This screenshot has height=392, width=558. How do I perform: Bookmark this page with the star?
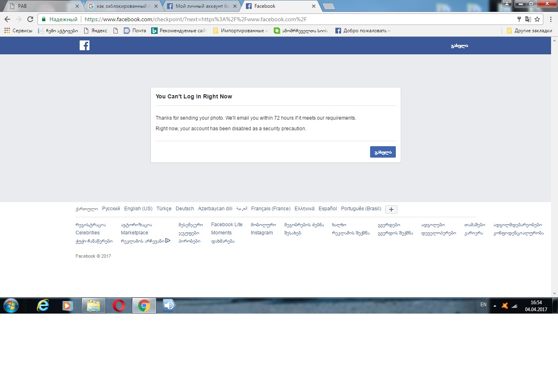(537, 19)
